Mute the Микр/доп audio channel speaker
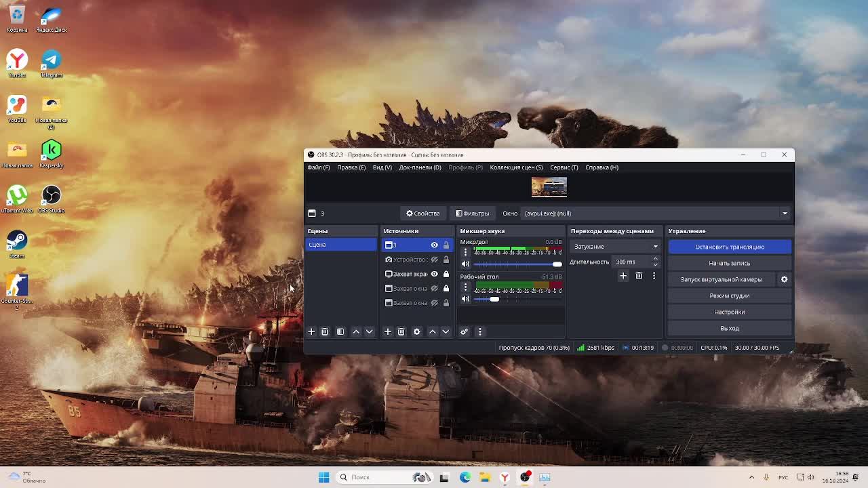Screen dimensions: 868x488 [x=465, y=264]
